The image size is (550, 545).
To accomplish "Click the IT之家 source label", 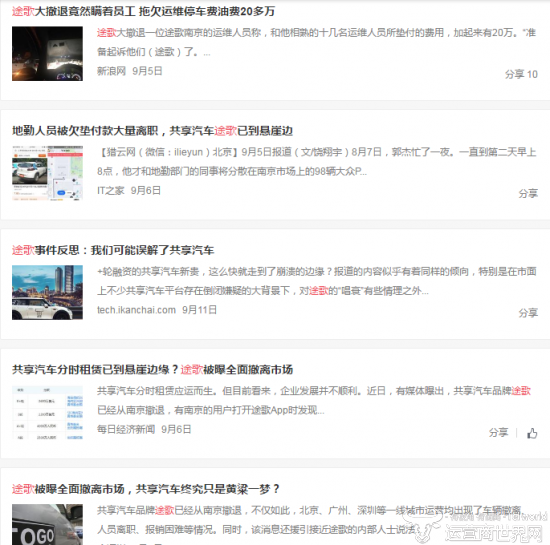I will (x=110, y=190).
